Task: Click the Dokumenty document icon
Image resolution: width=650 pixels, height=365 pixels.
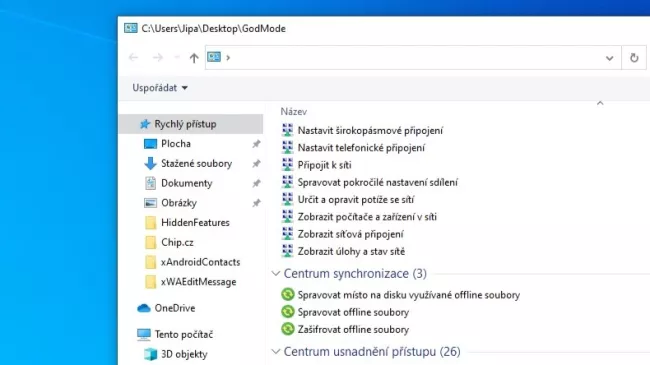Action: point(150,183)
